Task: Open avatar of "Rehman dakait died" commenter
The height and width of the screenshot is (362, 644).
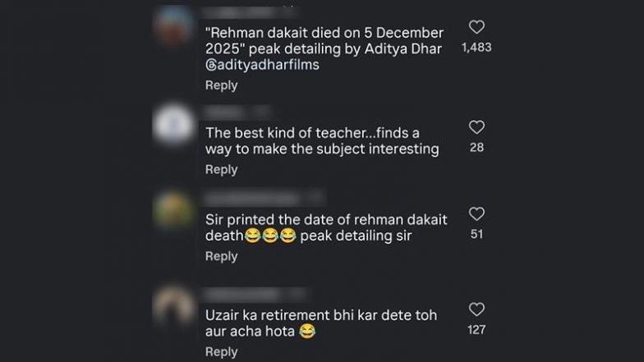Action: (x=173, y=25)
